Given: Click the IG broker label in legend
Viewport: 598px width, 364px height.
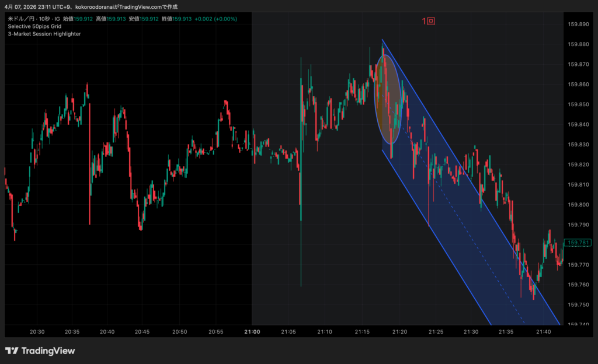Looking at the screenshot, I should click(x=57, y=19).
